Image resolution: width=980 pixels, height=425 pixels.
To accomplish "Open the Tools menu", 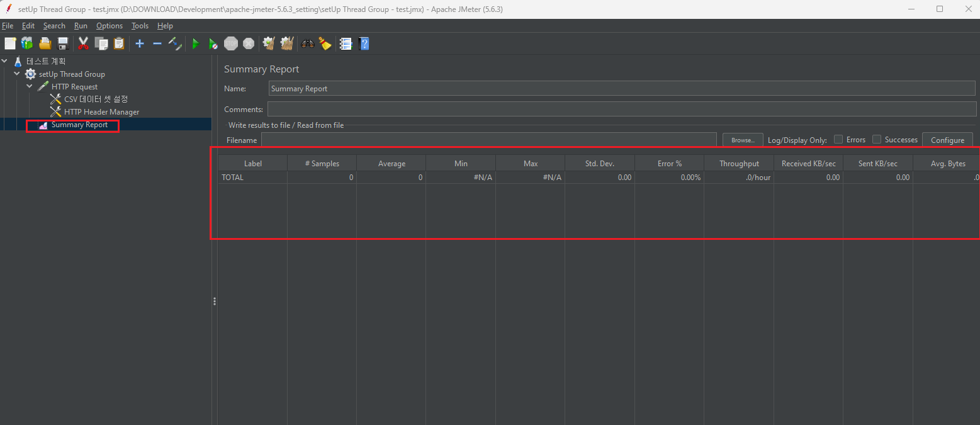I will [x=140, y=26].
